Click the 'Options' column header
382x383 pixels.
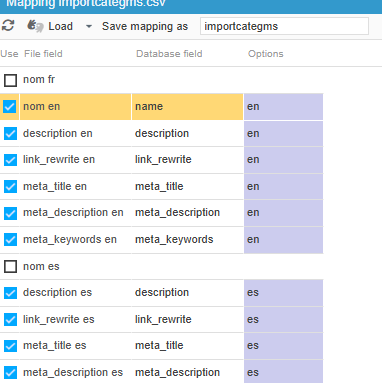(x=266, y=54)
